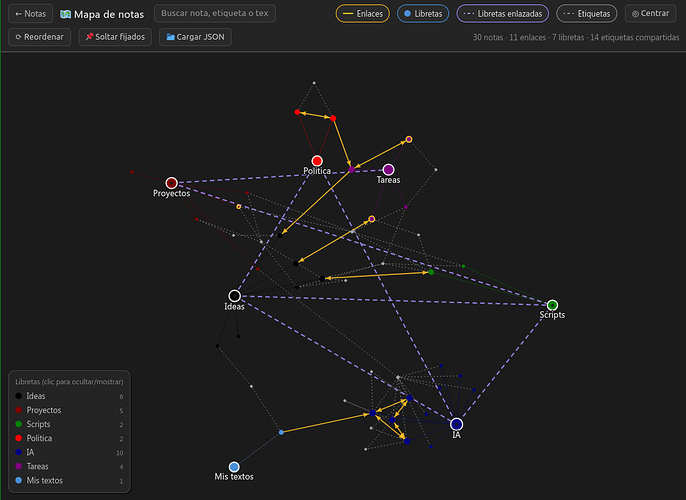Screen dimensions: 686x500
Task: Hide Mis textos notebook in legend
Action: (x=69, y=480)
